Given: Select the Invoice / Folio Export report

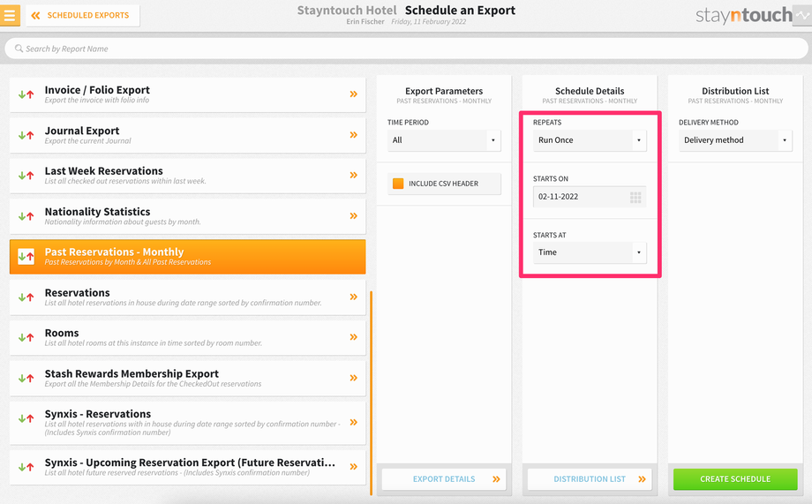Looking at the screenshot, I should [187, 94].
